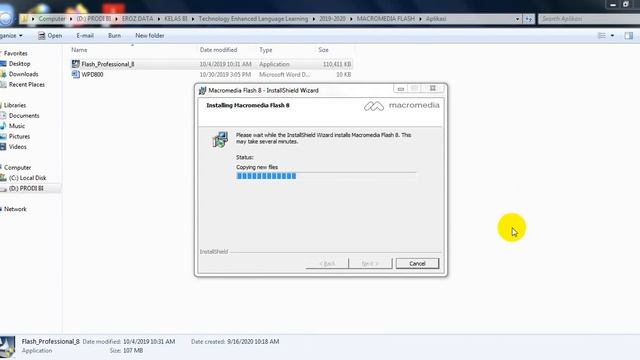Click the details pane Flash file thumbnail
Viewport: 640px width, 360px height.
7,347
